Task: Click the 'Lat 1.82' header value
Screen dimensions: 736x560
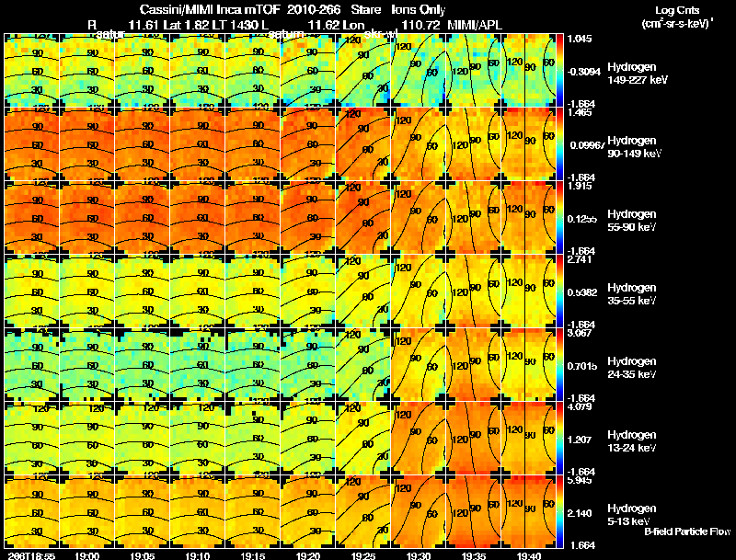Action: click(x=186, y=25)
